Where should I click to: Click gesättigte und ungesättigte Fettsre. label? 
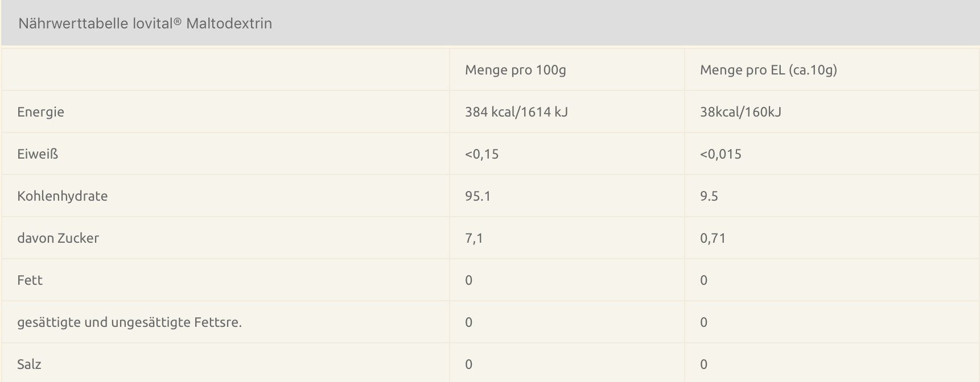pos(129,322)
